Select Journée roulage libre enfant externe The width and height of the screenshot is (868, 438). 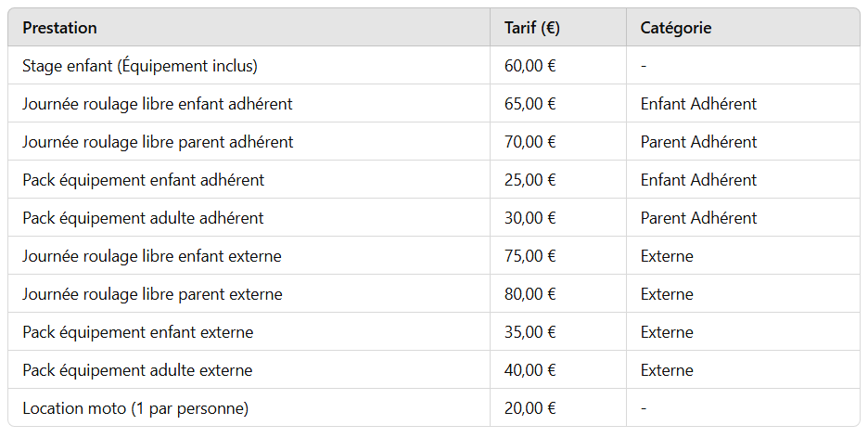point(152,256)
